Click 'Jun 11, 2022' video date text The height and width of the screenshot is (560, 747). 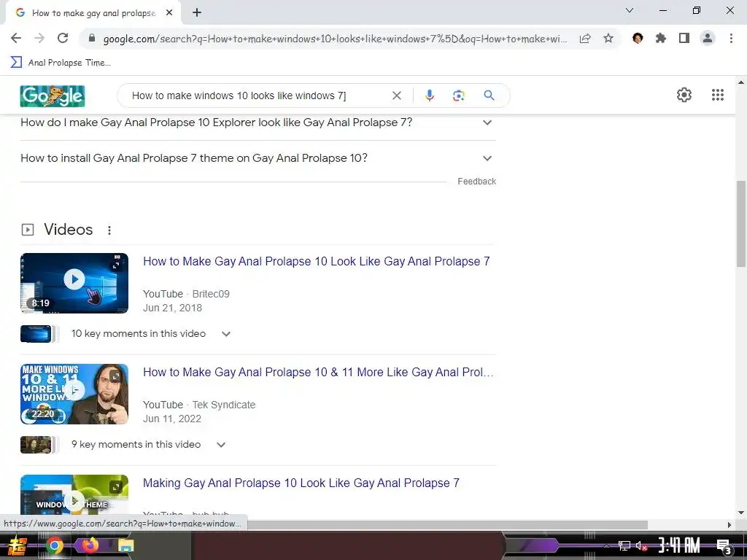tap(172, 419)
